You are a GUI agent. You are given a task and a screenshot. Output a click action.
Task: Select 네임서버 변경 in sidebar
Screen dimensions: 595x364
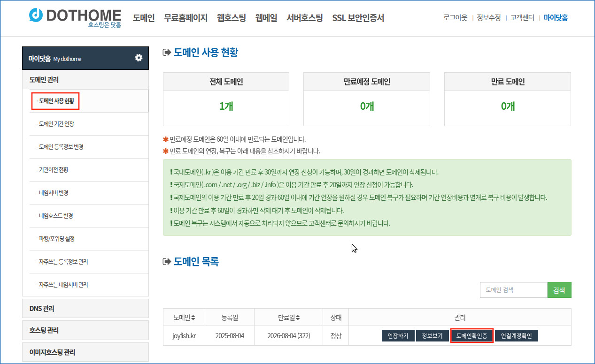pos(54,193)
